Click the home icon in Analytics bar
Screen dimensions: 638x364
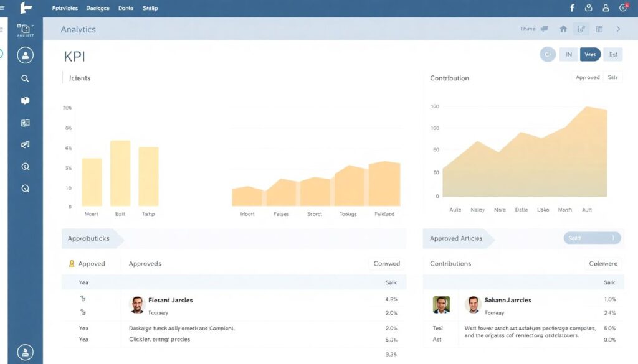[x=563, y=29]
